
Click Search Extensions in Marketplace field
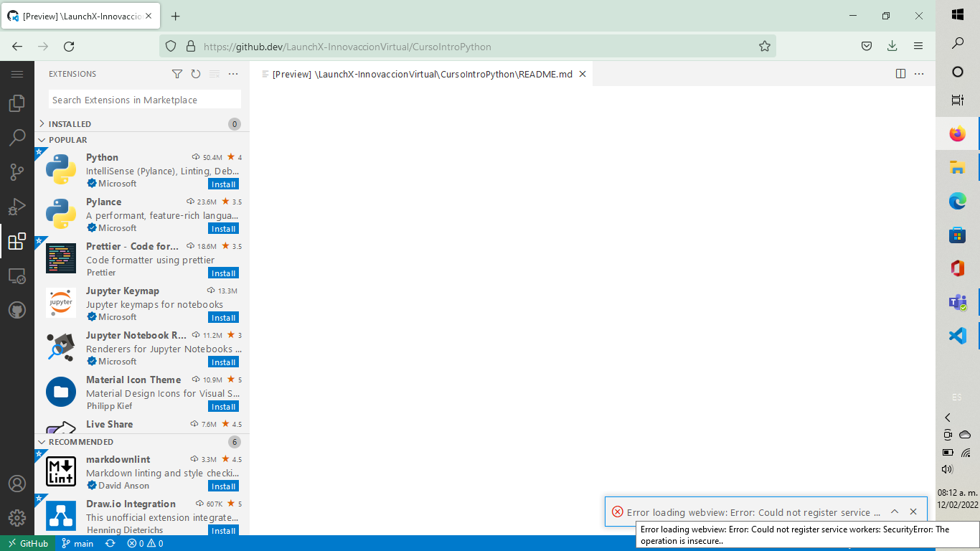[145, 100]
